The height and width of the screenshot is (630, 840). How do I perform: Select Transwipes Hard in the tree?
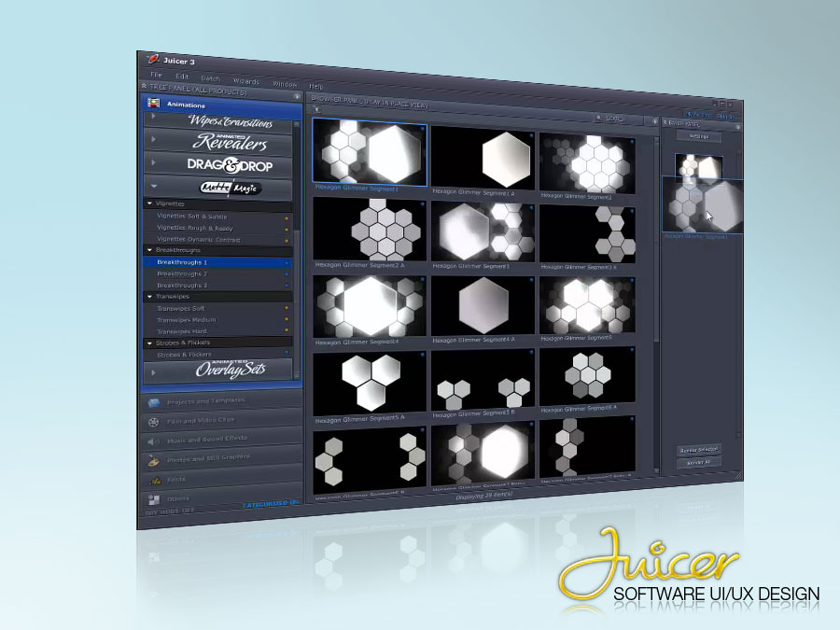click(x=217, y=331)
